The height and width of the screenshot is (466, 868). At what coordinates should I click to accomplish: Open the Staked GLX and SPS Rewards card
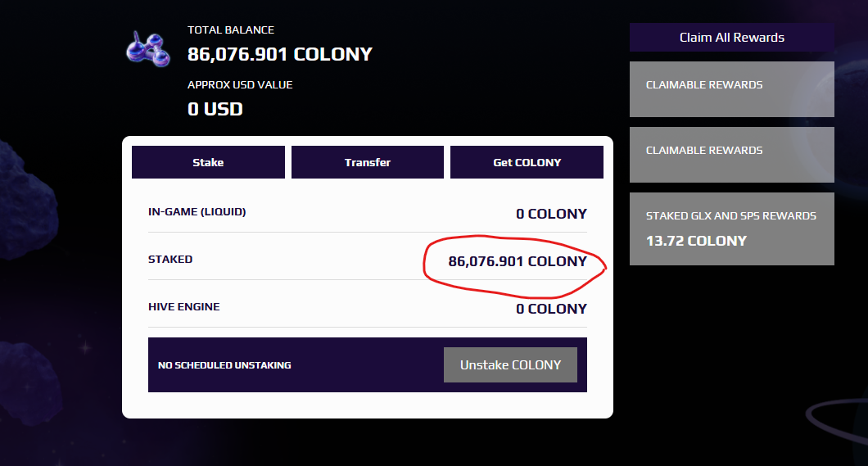(x=732, y=228)
